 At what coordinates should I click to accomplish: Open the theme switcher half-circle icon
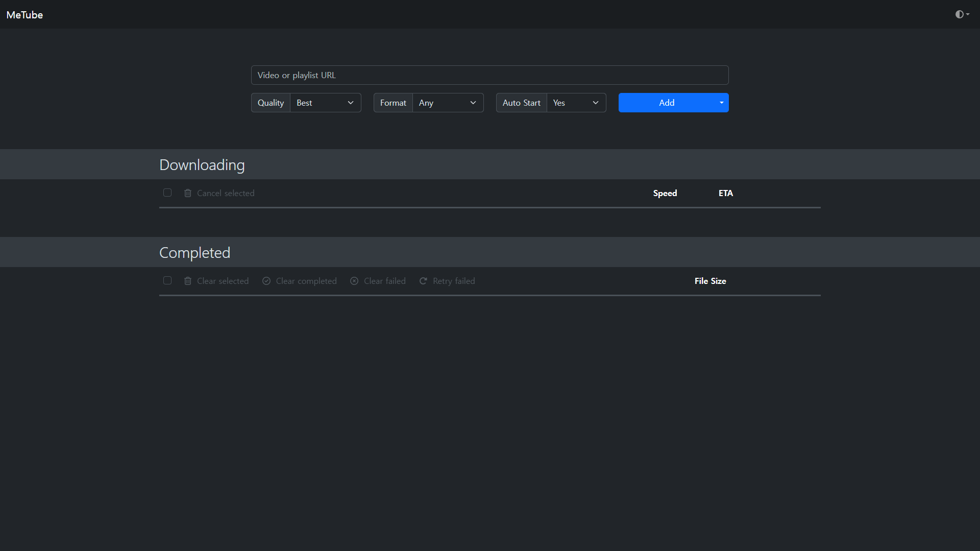pos(962,14)
